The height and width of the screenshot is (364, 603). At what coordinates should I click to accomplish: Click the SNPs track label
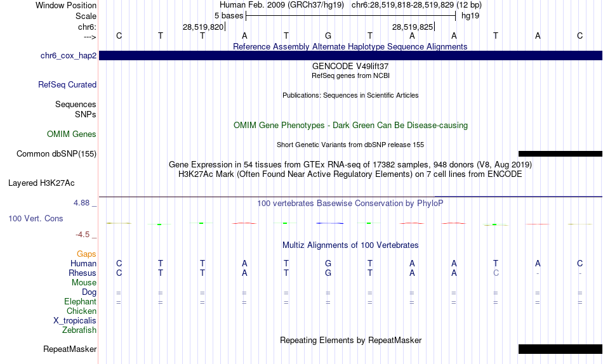(86, 115)
